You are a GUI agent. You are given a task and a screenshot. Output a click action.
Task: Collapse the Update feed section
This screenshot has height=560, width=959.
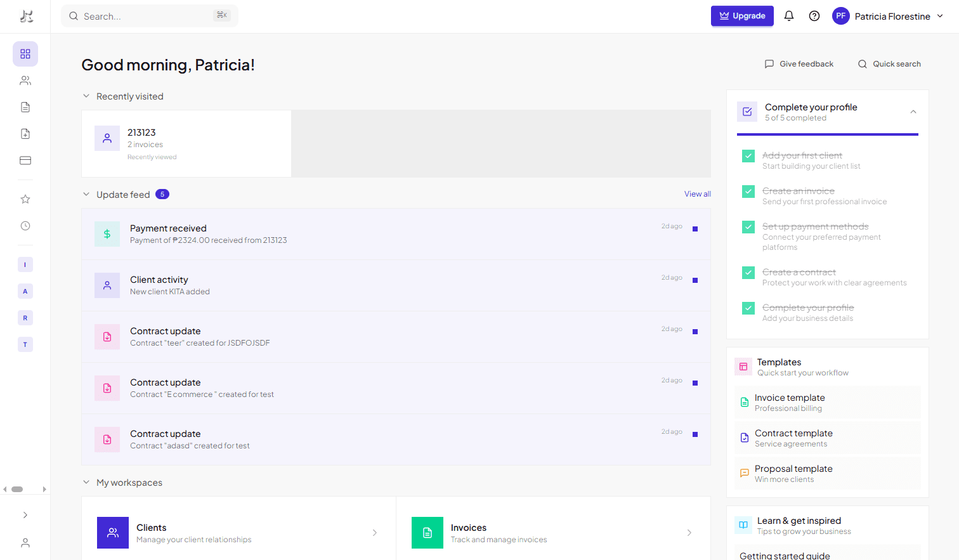86,194
